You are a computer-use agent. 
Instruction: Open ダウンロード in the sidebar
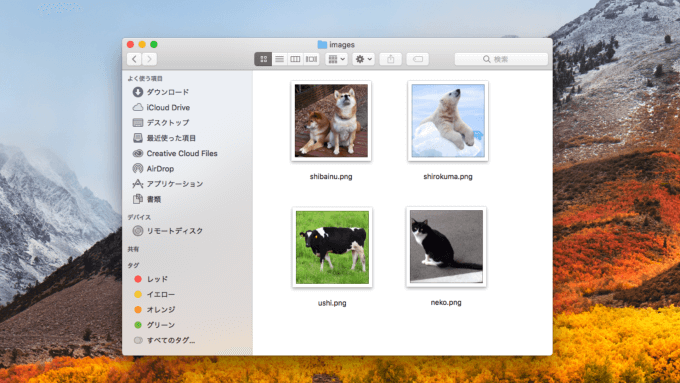point(167,92)
